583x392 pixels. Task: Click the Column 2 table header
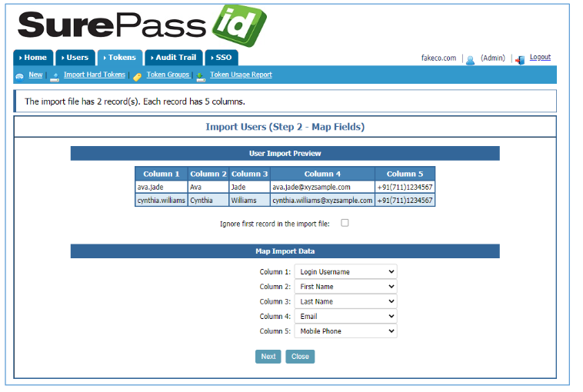208,174
